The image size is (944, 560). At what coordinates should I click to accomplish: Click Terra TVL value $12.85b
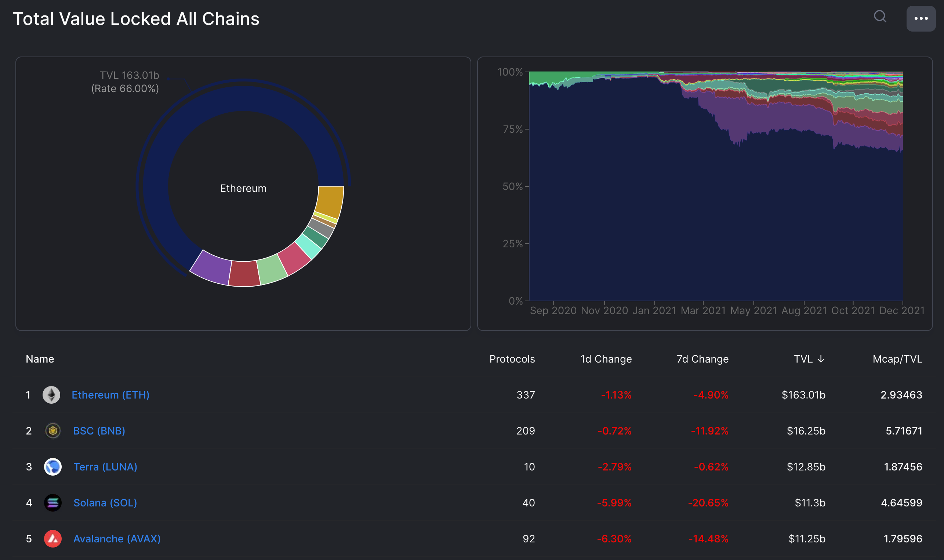click(806, 467)
